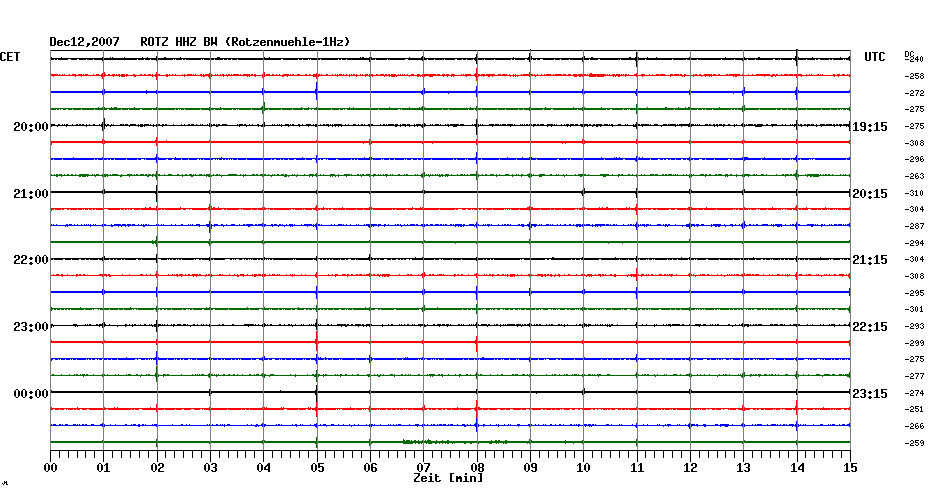Click the date label 'Dec12,2007'
The image size is (930, 494).
(x=84, y=42)
